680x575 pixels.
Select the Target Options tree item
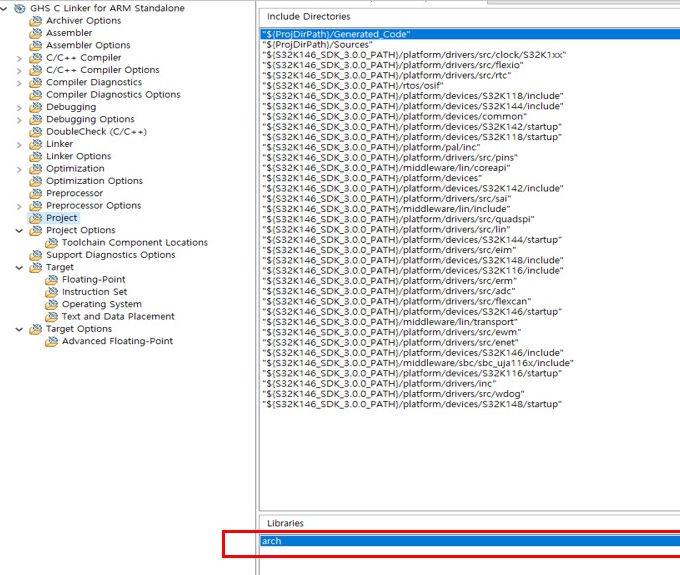(x=79, y=329)
